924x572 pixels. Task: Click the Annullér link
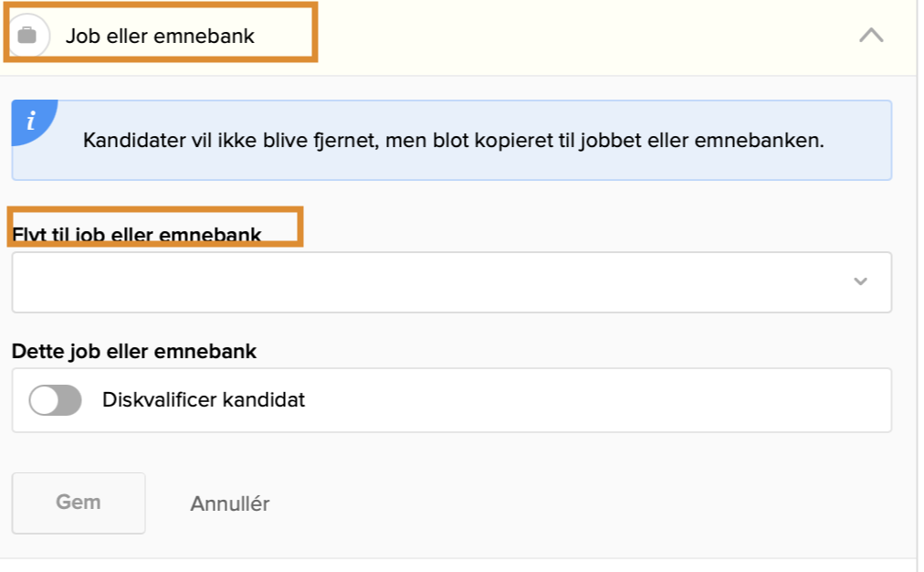(x=229, y=503)
